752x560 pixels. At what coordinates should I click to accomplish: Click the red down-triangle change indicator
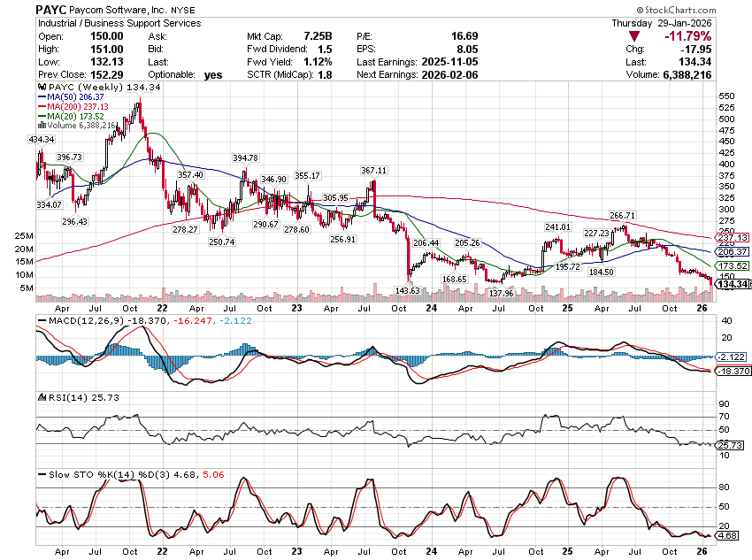point(635,36)
